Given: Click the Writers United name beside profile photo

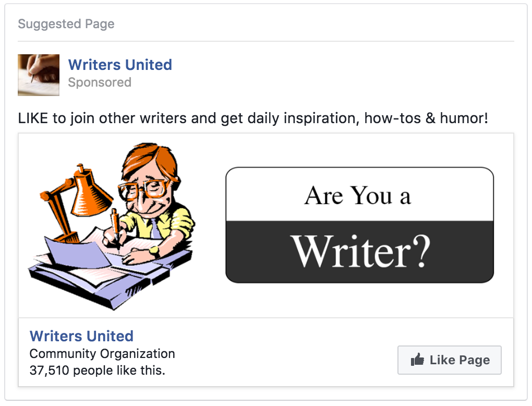Looking at the screenshot, I should [x=120, y=65].
